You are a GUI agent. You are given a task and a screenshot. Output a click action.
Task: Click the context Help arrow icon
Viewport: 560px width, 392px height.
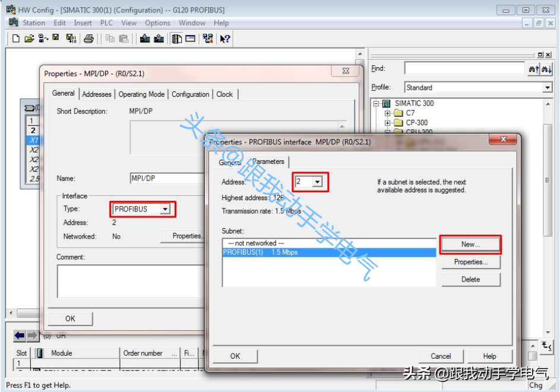[224, 39]
